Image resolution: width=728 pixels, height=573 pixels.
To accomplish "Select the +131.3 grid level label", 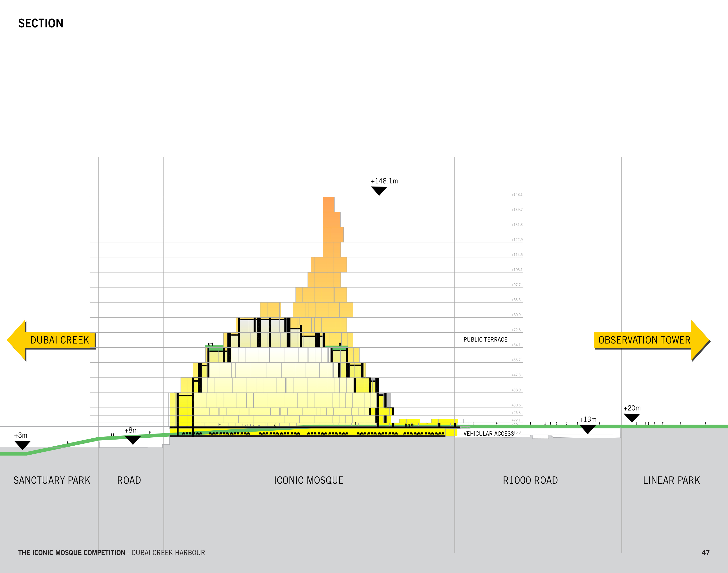I will [x=517, y=225].
